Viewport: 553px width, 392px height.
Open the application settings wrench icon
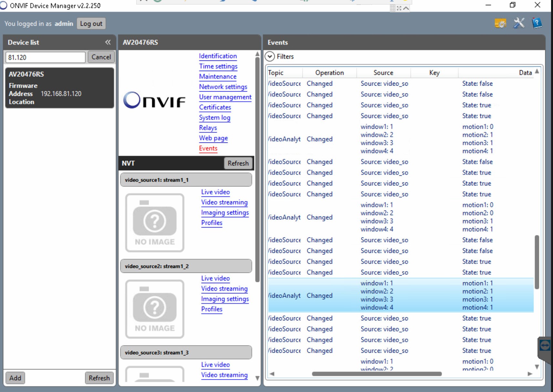[x=519, y=23]
